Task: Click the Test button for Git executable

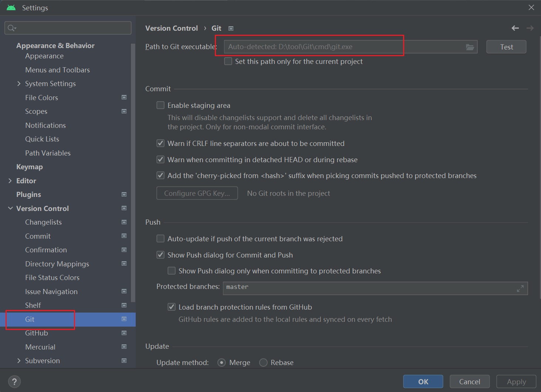Action: click(506, 47)
